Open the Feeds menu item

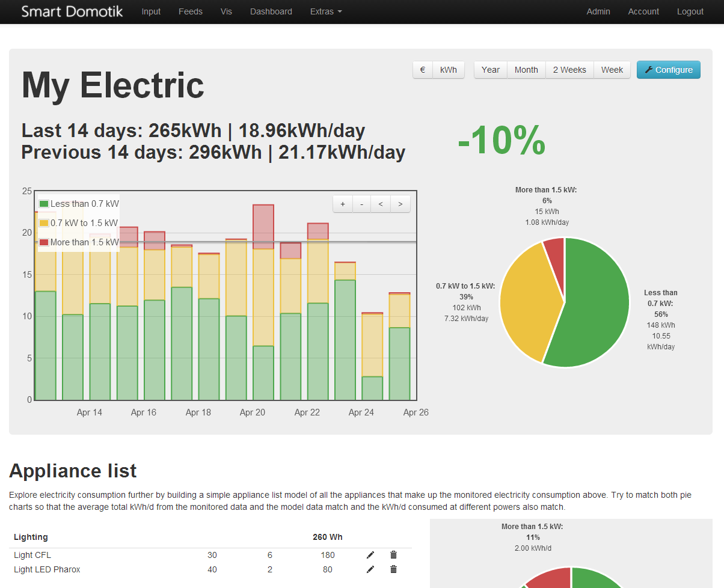point(191,11)
